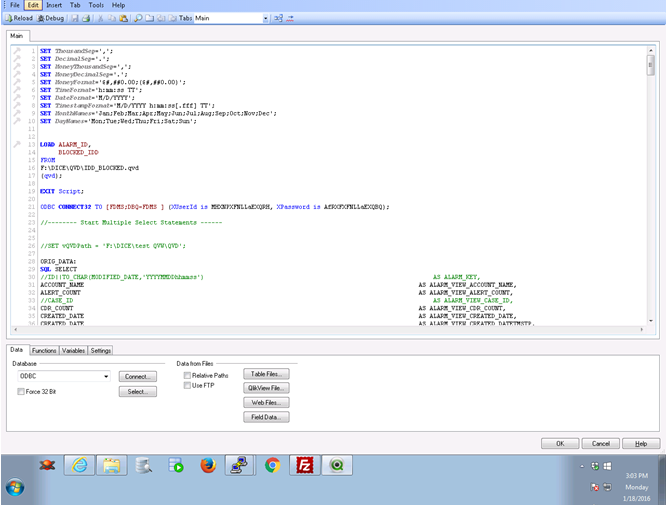Click the Table Viewer icon in toolbar
This screenshot has width=668, height=507.
[278, 18]
